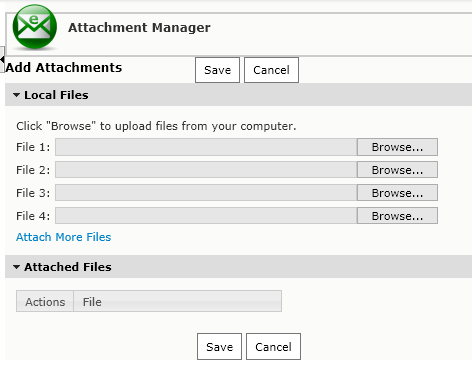
Task: Click the File 3 path field
Action: point(206,193)
